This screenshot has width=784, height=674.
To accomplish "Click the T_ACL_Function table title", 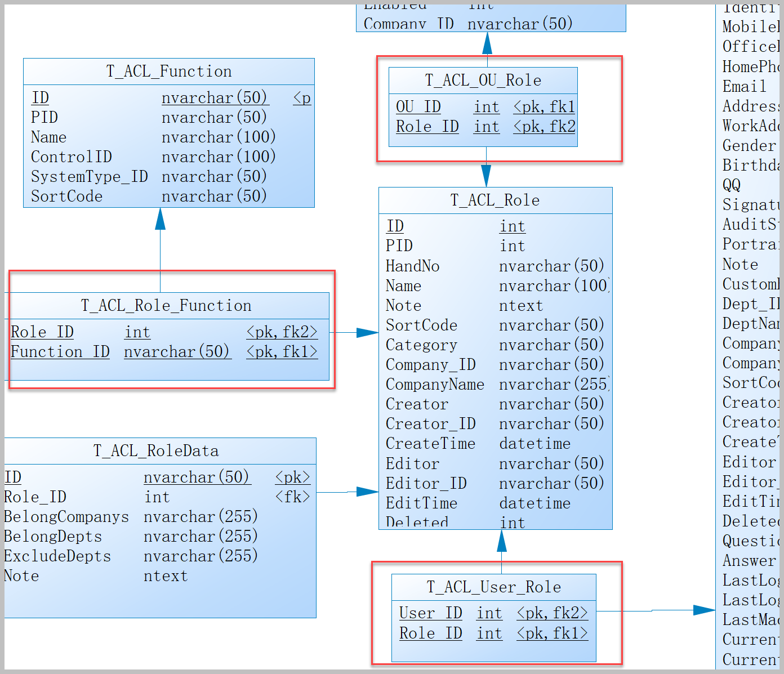I will pyautogui.click(x=169, y=72).
